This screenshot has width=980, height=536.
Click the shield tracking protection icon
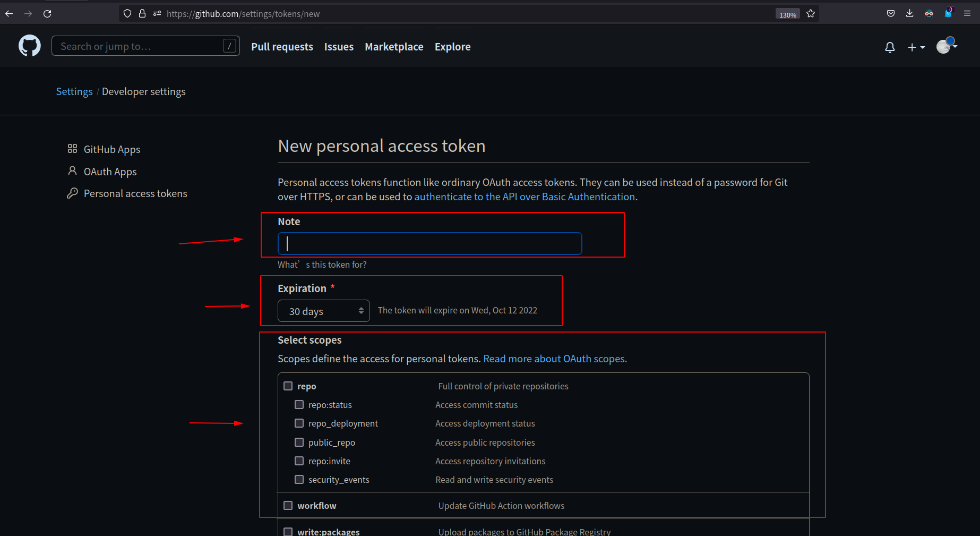click(127, 14)
